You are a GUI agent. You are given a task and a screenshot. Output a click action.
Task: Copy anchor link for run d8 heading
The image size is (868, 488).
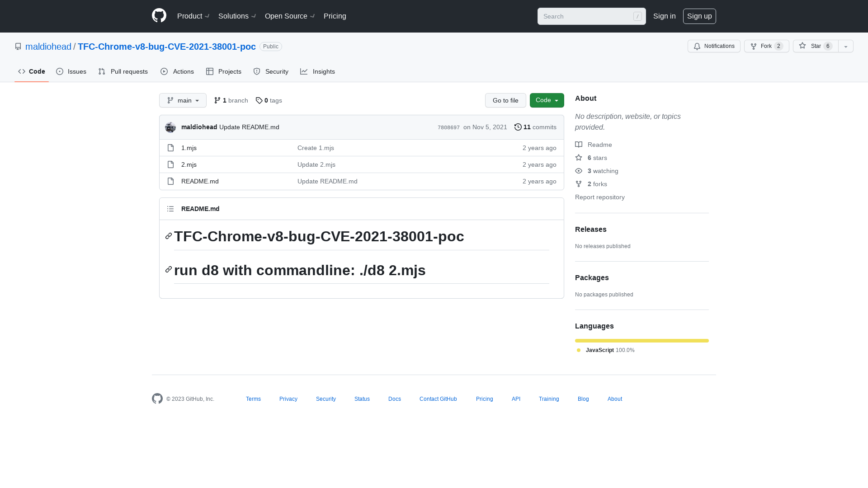click(x=169, y=269)
